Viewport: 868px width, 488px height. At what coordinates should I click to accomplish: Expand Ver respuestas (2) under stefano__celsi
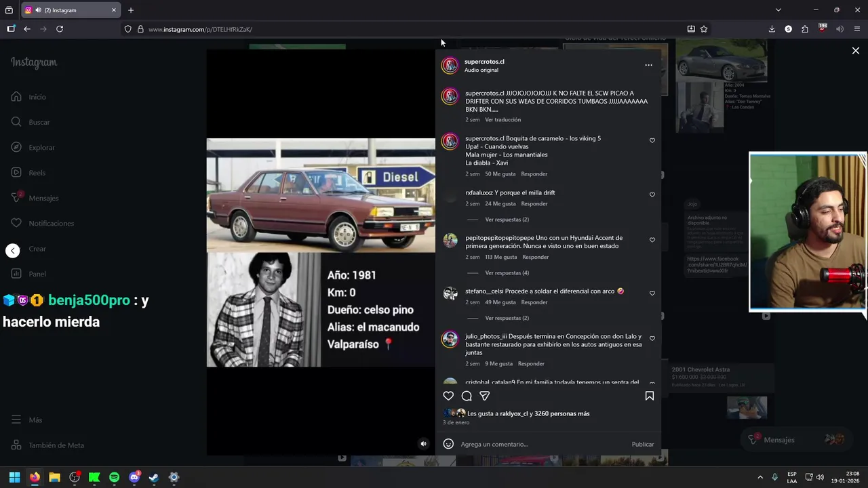coord(507,318)
